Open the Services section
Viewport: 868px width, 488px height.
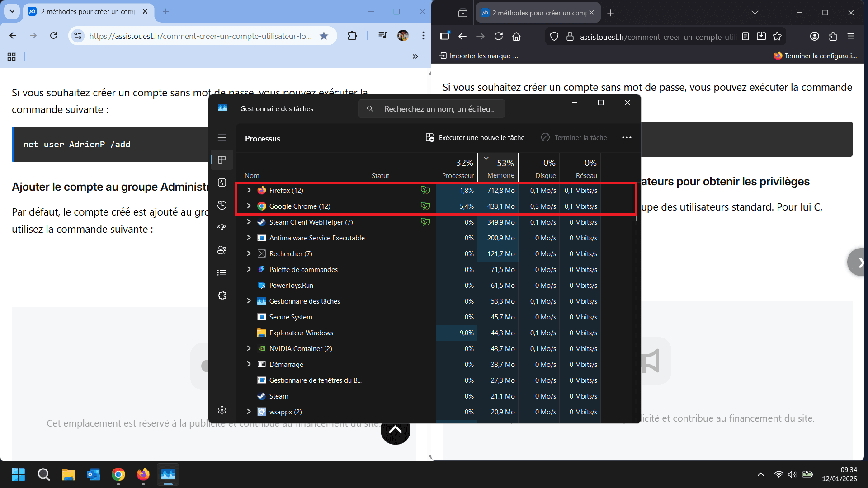coord(222,295)
